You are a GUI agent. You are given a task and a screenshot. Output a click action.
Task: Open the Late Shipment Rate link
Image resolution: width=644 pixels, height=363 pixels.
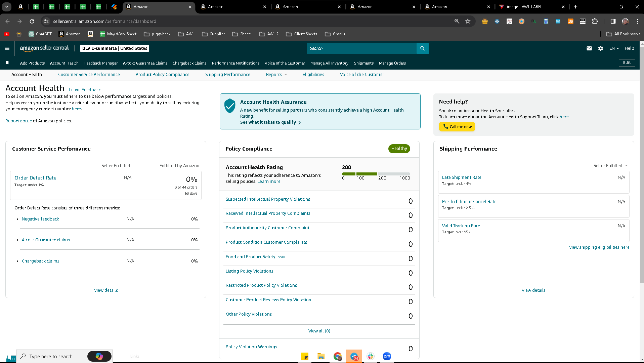tap(462, 177)
